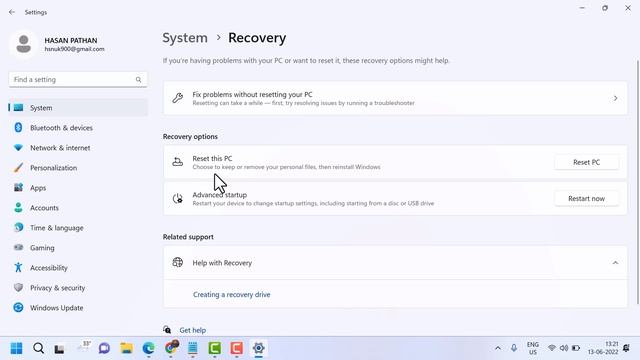Viewport: 640px width, 360px height.
Task: Click the Get help headset icon
Action: point(167,329)
